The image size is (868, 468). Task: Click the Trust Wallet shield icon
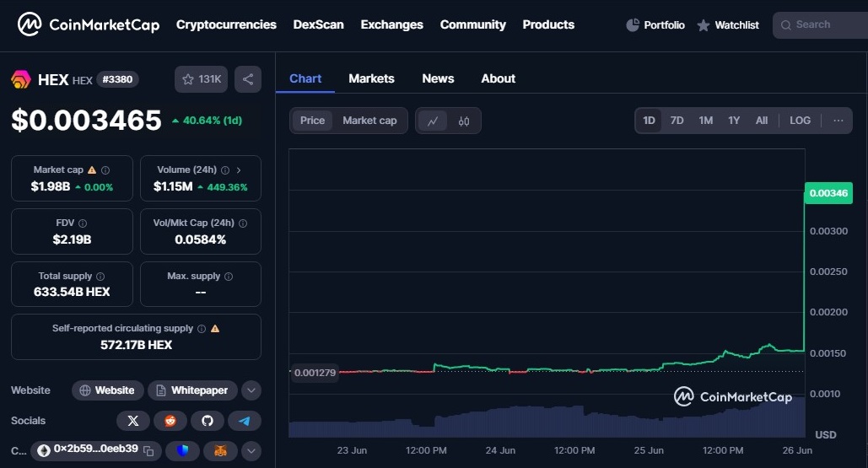(x=183, y=451)
